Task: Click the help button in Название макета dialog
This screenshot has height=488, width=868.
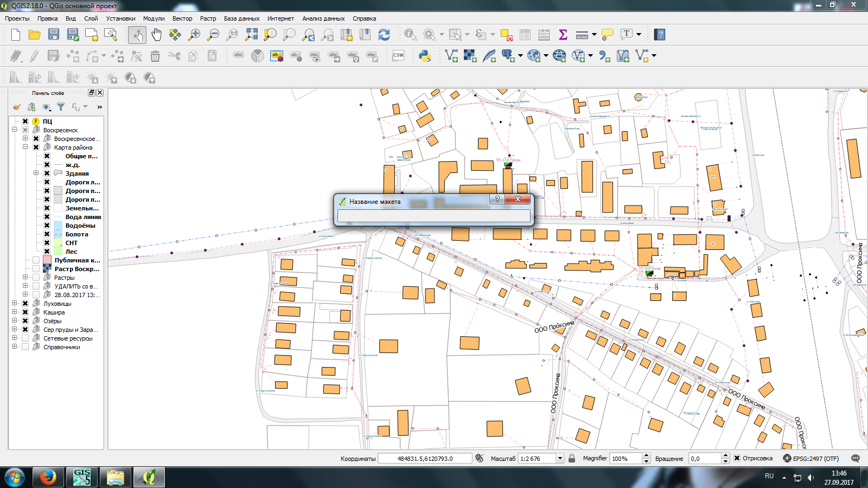Action: point(497,200)
